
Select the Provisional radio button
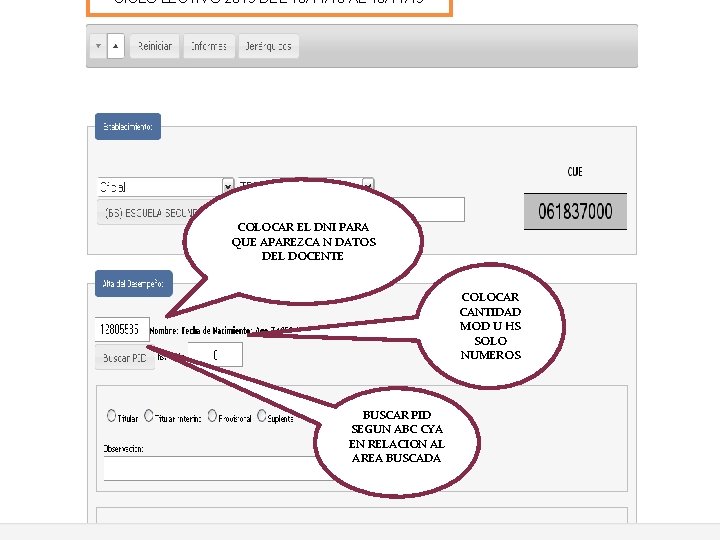[212, 416]
